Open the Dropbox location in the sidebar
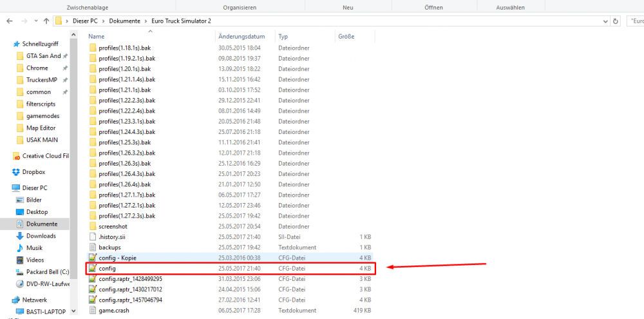 coord(32,172)
